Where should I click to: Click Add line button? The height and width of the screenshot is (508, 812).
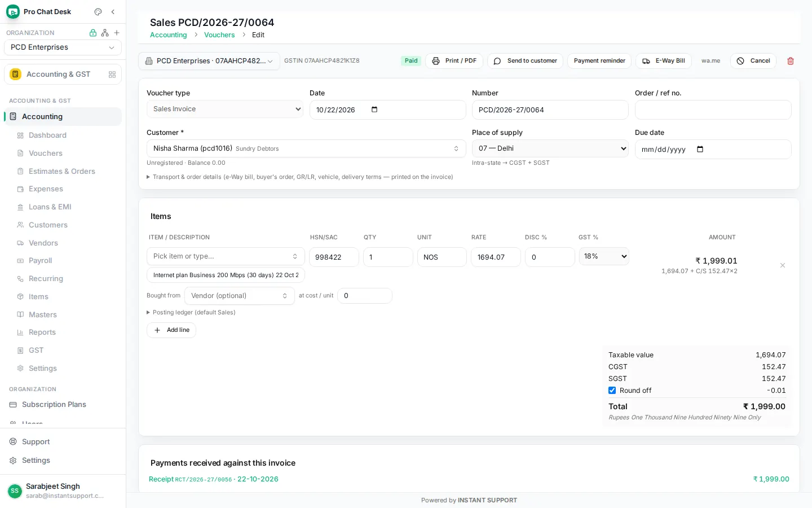tap(171, 330)
